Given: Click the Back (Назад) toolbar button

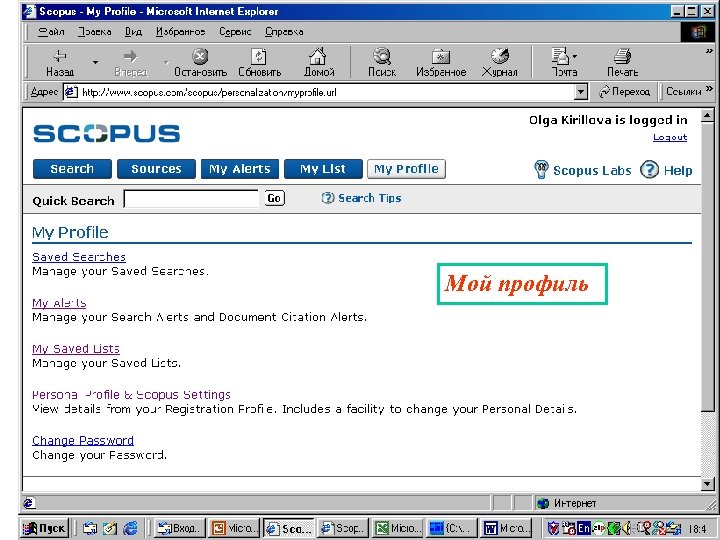Looking at the screenshot, I should pyautogui.click(x=60, y=62).
